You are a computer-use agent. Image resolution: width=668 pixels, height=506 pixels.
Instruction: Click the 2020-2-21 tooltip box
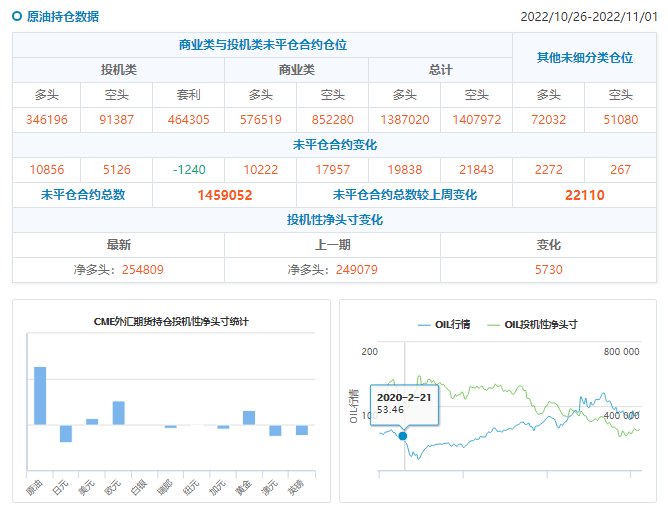coord(404,403)
